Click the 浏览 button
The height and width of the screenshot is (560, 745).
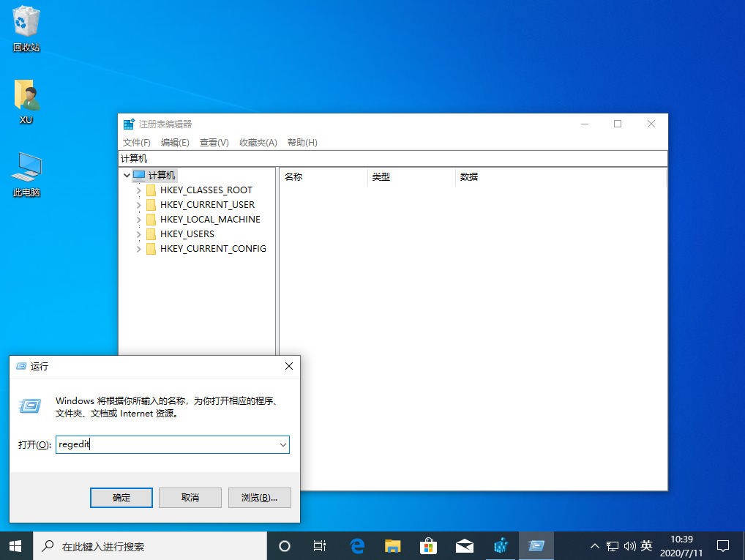[259, 497]
